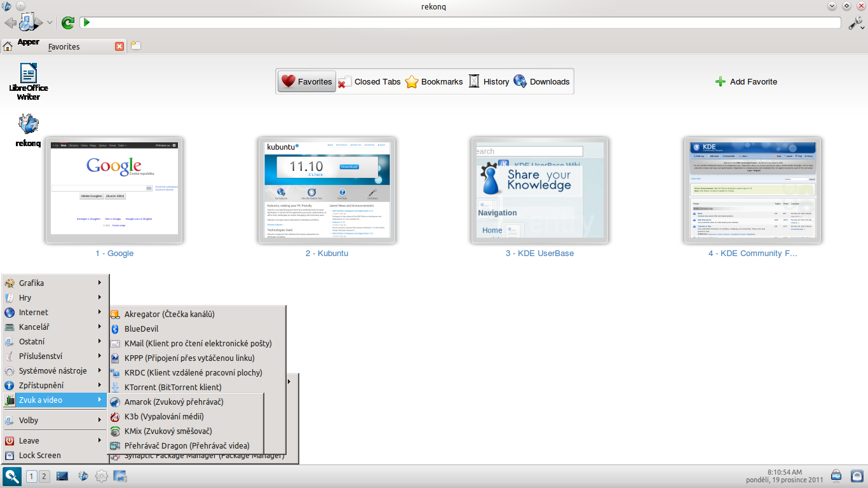Open the navigation history dropdown arrow

point(50,23)
